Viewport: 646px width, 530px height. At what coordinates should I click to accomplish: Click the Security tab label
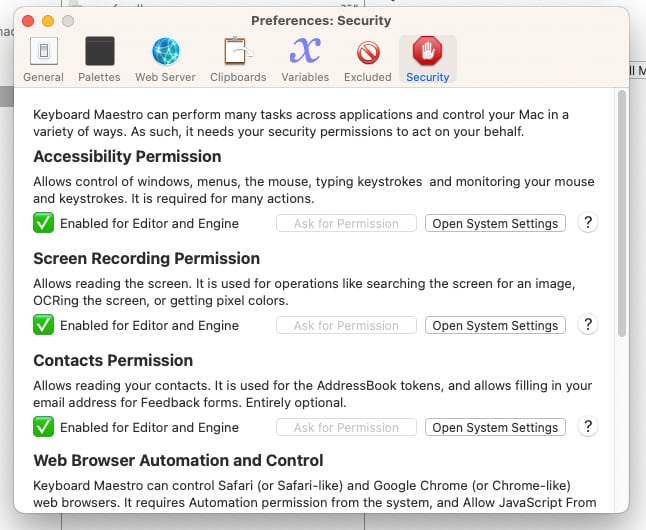tap(428, 77)
